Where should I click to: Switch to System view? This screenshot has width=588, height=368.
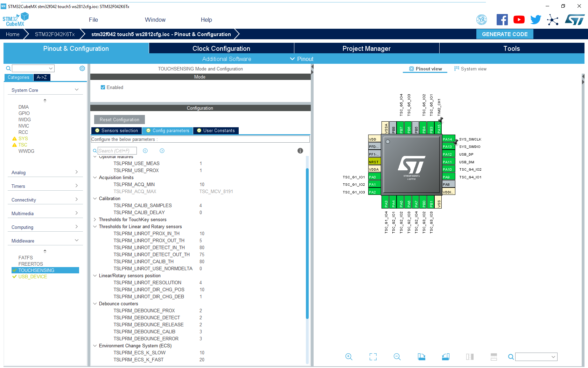click(470, 69)
